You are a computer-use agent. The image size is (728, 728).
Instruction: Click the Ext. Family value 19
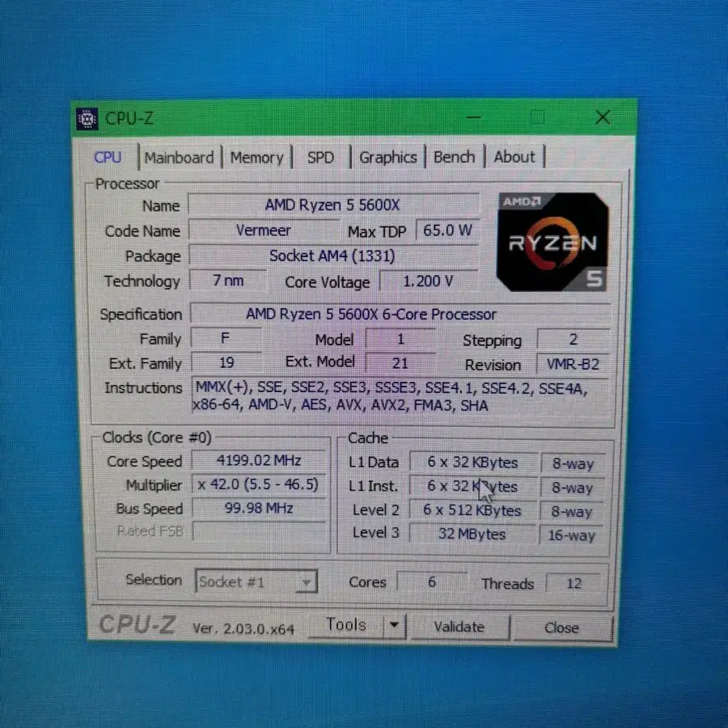pyautogui.click(x=226, y=362)
